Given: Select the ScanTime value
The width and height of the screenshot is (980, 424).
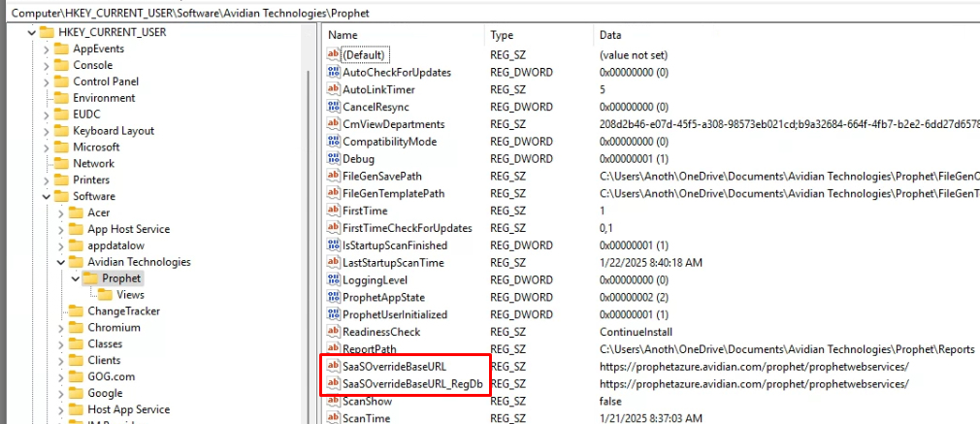Looking at the screenshot, I should (366, 418).
